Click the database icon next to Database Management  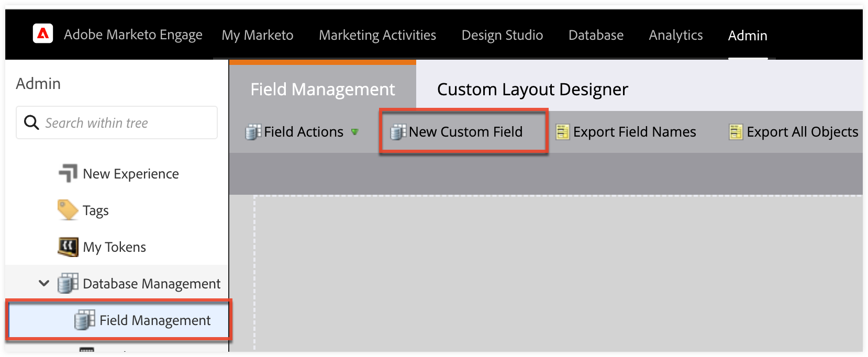coord(68,283)
